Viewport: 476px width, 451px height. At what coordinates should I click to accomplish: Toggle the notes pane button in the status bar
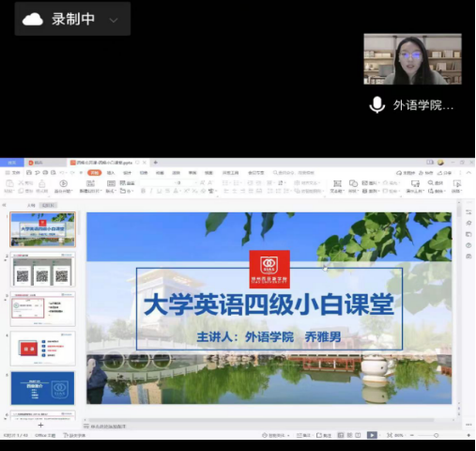click(303, 435)
